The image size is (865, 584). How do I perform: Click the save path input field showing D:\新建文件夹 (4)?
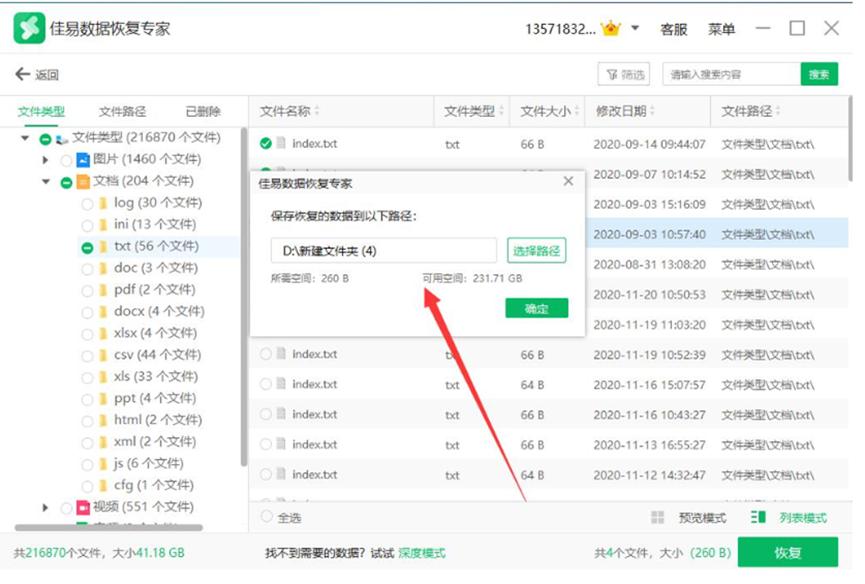(x=385, y=248)
